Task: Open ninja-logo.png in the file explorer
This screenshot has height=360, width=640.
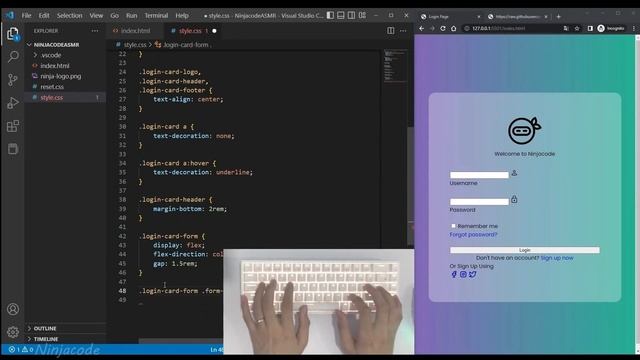Action: (60, 76)
